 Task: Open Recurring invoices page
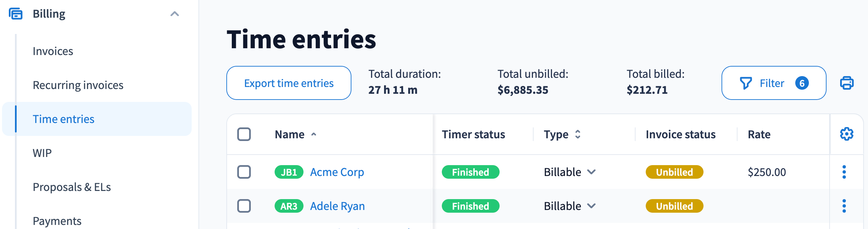[x=78, y=85]
